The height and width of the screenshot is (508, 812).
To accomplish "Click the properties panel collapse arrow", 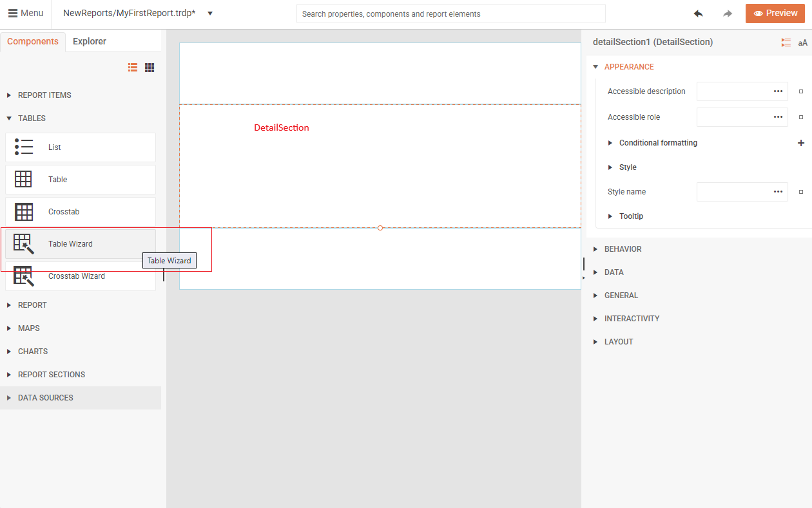I will point(584,278).
